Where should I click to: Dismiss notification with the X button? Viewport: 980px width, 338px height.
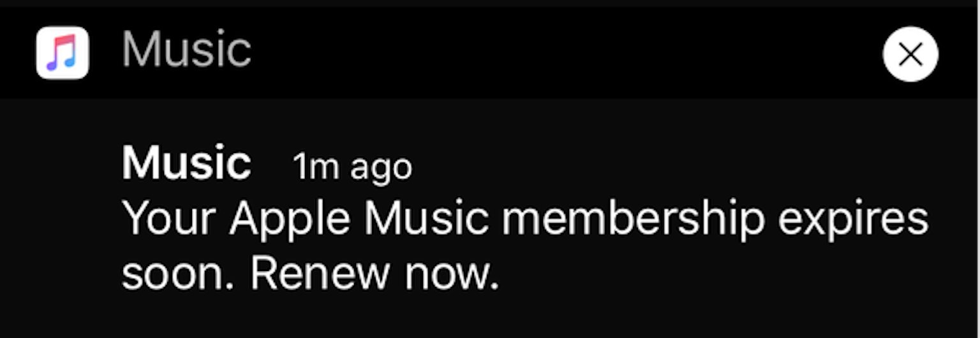pos(910,54)
